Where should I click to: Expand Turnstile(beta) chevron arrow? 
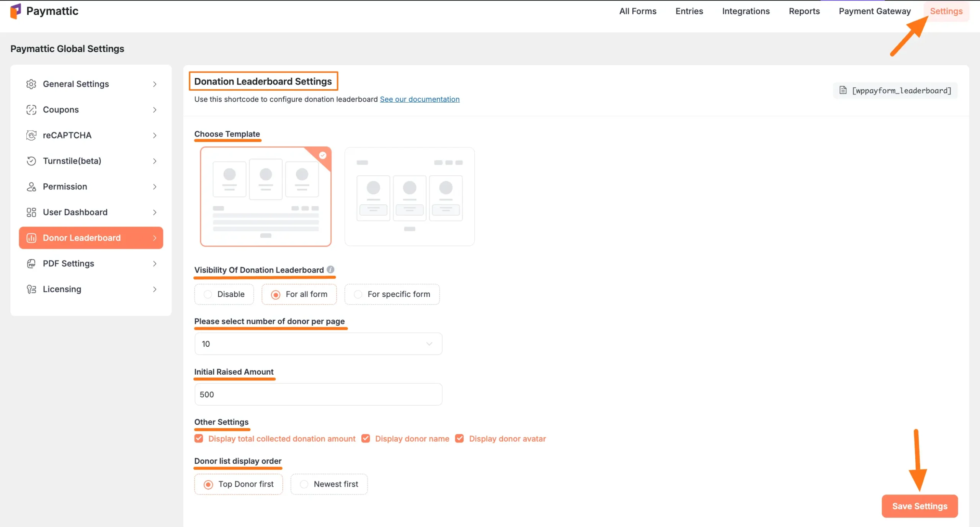155,161
